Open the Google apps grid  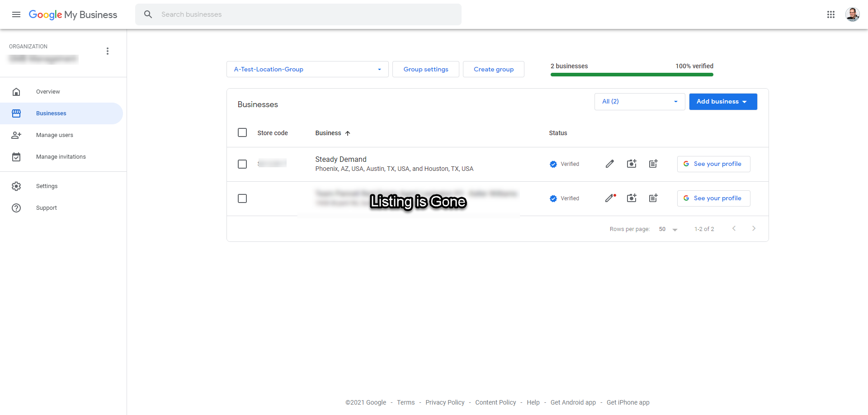click(x=830, y=14)
